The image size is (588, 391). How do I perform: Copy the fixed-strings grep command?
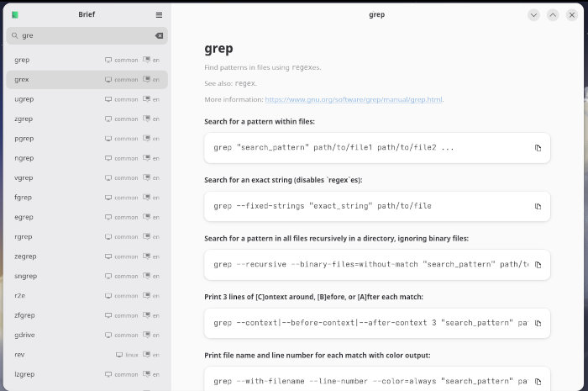pyautogui.click(x=538, y=206)
